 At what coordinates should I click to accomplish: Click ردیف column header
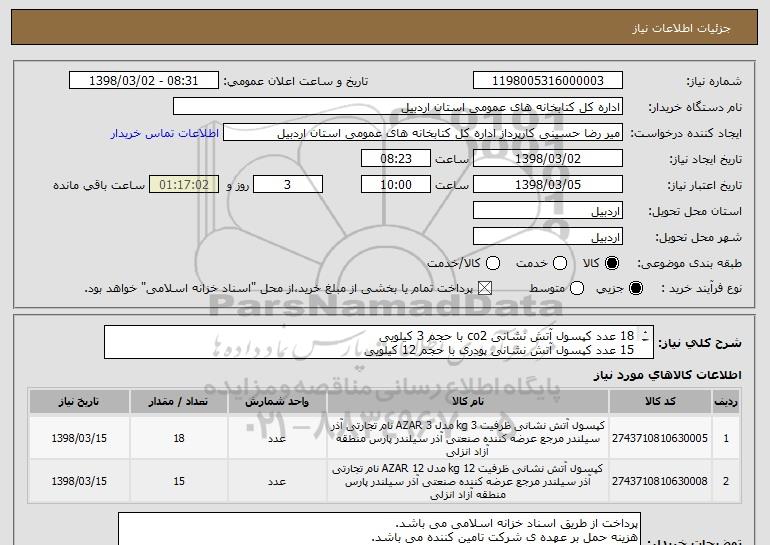(x=726, y=402)
